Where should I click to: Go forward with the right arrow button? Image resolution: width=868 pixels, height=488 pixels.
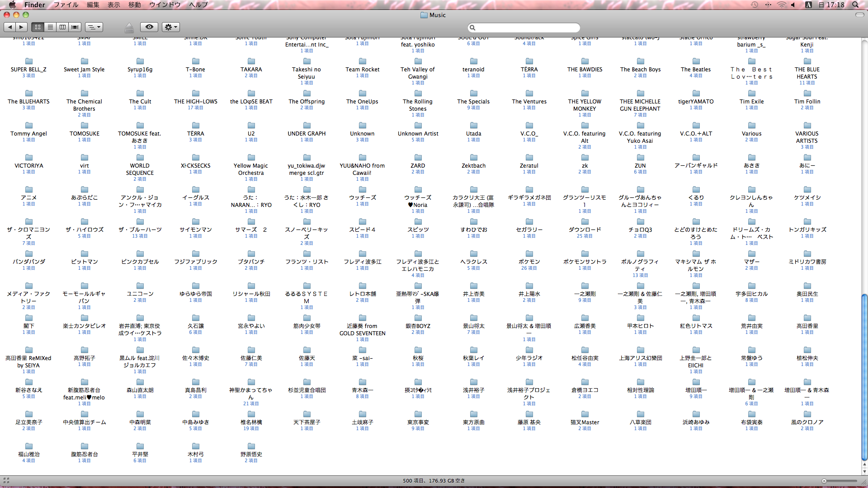coord(21,27)
